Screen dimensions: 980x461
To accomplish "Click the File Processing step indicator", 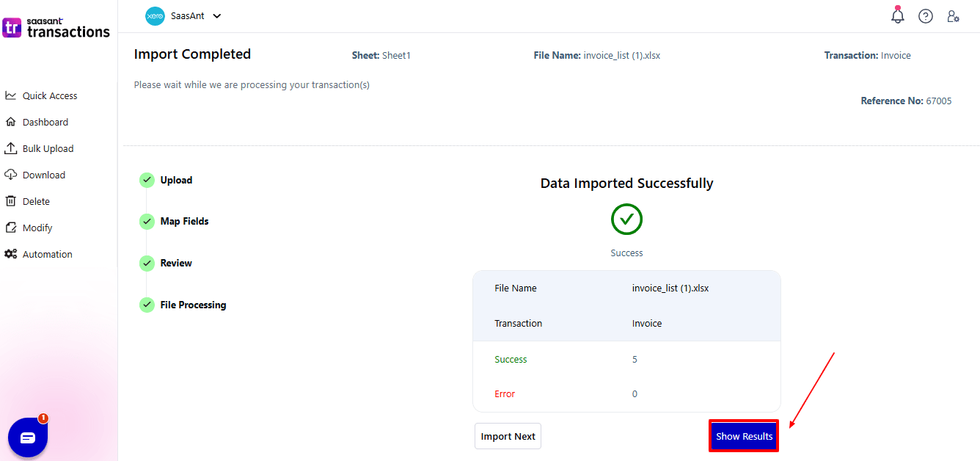I will click(147, 305).
